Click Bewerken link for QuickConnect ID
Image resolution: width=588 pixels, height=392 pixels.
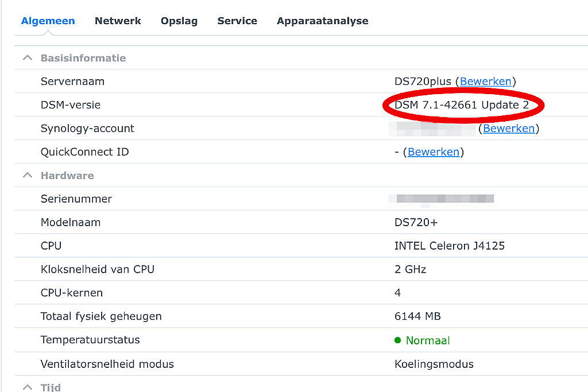click(x=434, y=152)
